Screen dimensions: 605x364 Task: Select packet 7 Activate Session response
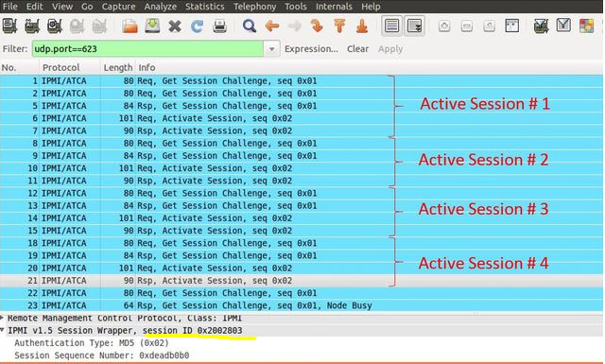(x=302, y=130)
